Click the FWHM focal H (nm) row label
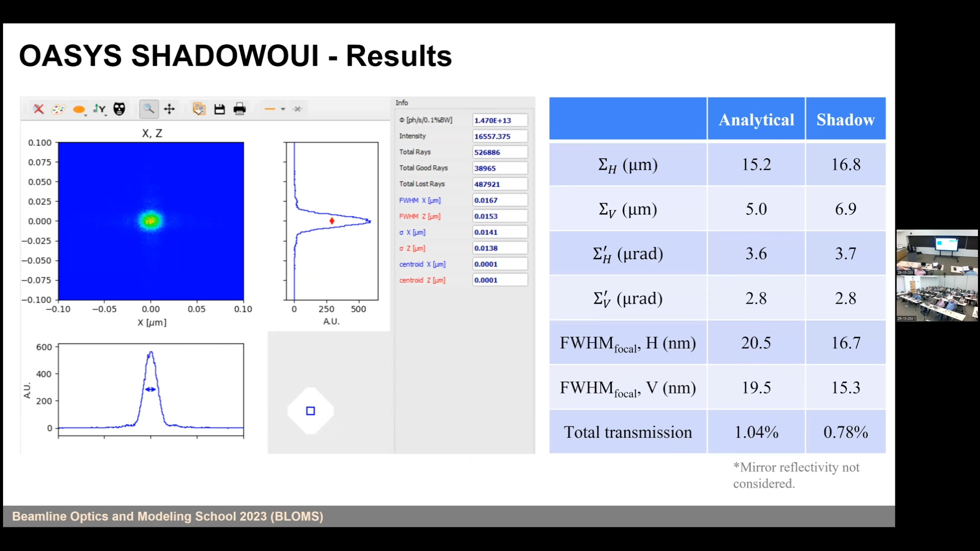The height and width of the screenshot is (551, 980). pos(628,343)
